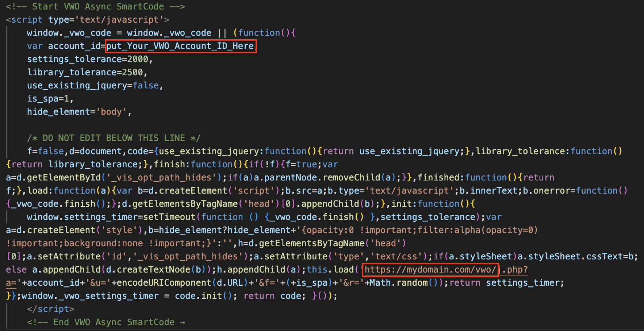Click the 'End VWO Async SmartCode' comment
This screenshot has width=644, height=331.
pyautogui.click(x=106, y=322)
